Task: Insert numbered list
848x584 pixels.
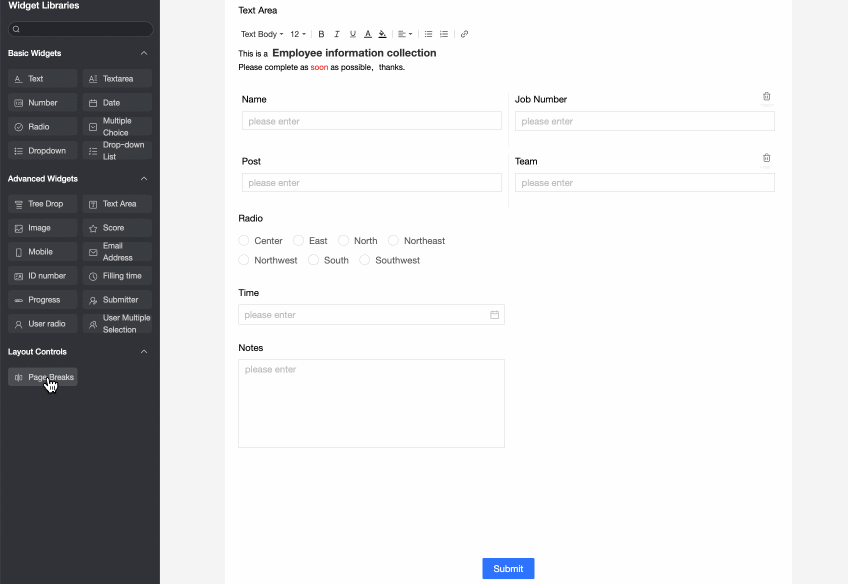Action: [x=444, y=34]
